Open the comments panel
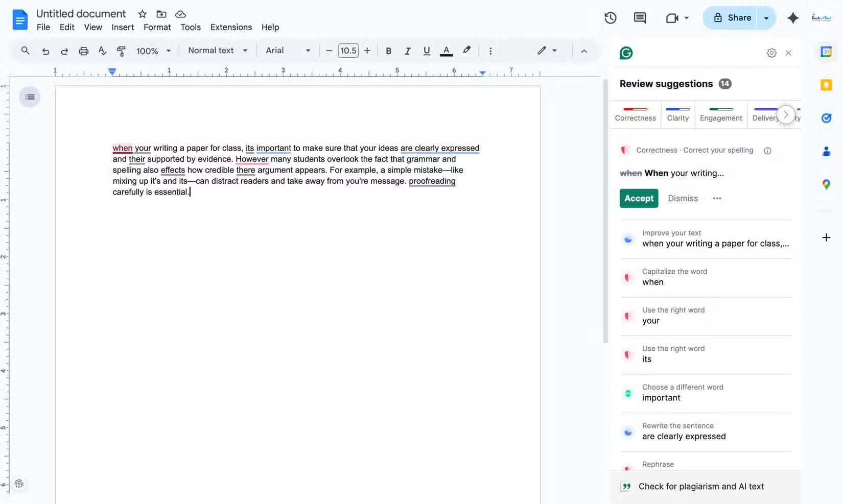Viewport: 843px width, 504px height. pyautogui.click(x=639, y=17)
